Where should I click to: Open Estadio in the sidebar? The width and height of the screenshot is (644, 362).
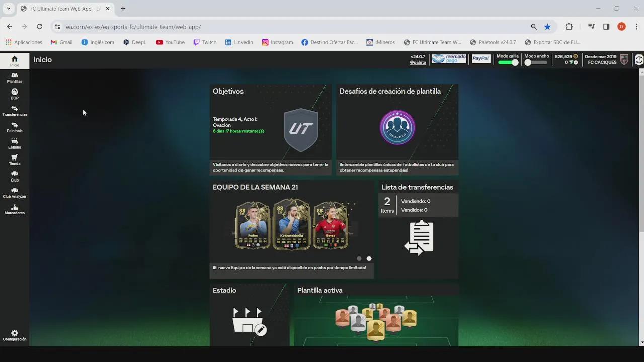pos(14,144)
